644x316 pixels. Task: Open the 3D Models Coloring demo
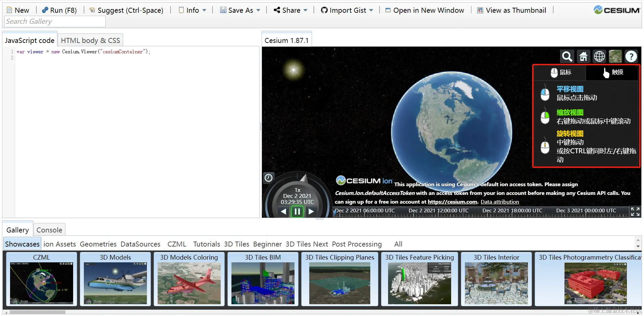189,279
